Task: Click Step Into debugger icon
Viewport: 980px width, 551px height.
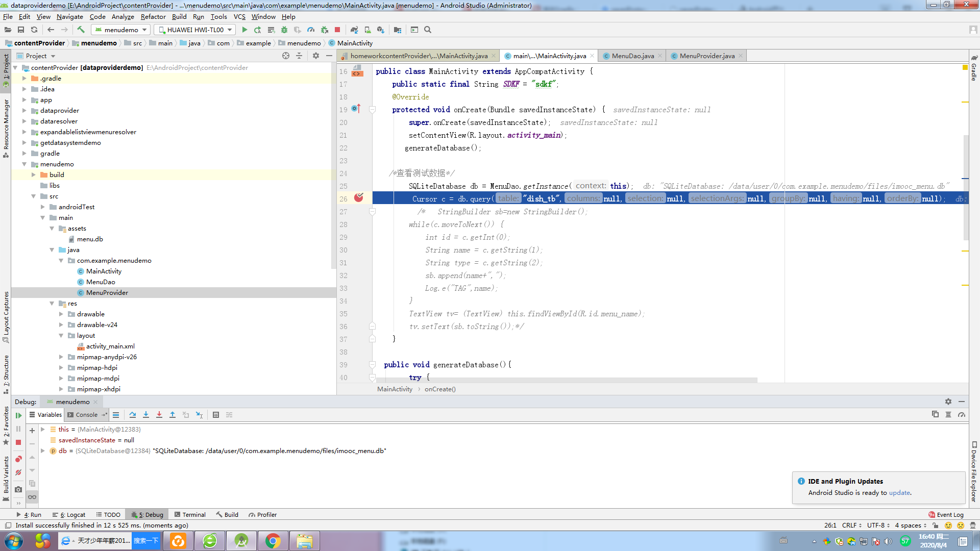Action: (x=146, y=415)
